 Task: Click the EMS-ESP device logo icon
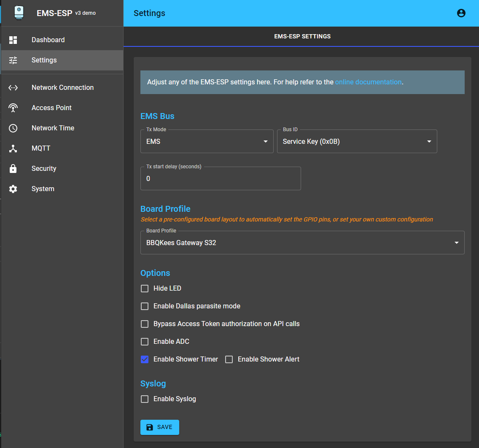tap(19, 13)
